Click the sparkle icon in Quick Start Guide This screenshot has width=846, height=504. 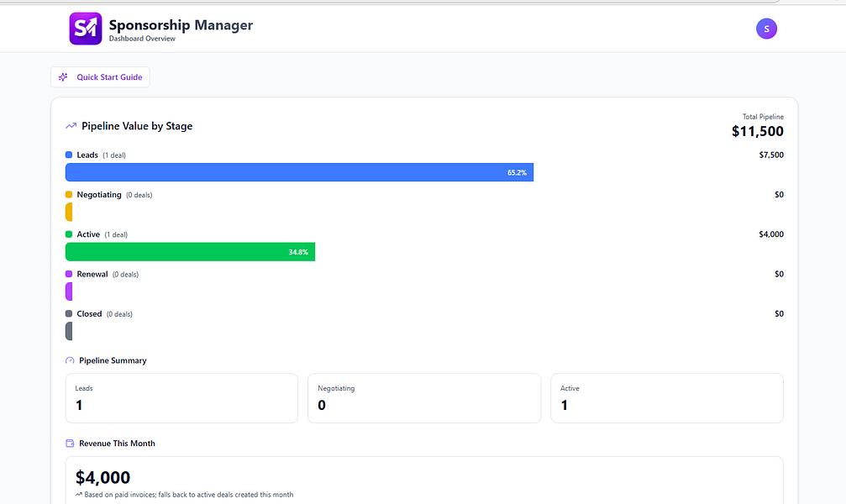pyautogui.click(x=63, y=77)
